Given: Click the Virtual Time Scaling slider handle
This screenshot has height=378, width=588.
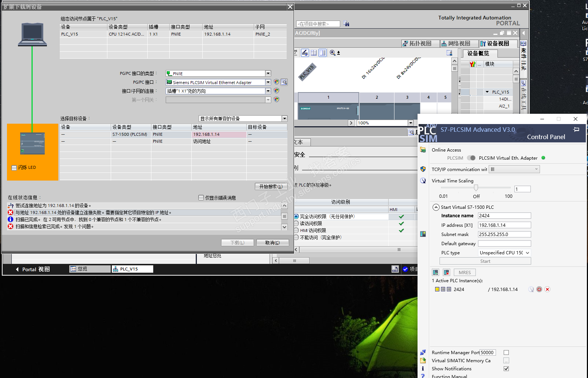Looking at the screenshot, I should click(x=476, y=188).
